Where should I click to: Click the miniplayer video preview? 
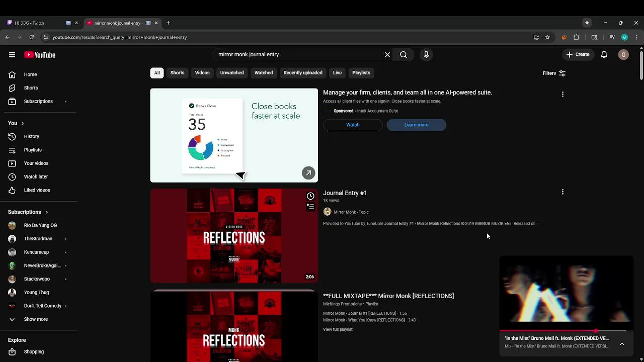[x=566, y=294]
